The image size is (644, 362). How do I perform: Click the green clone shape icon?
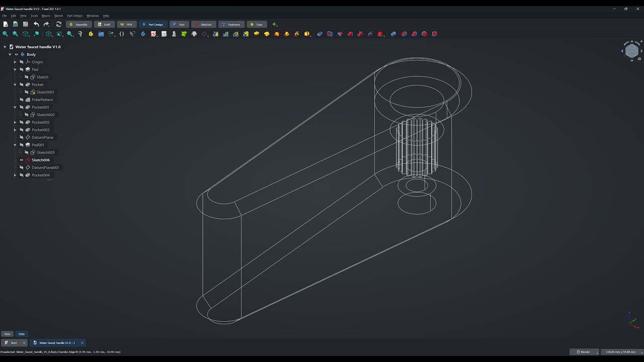184,34
